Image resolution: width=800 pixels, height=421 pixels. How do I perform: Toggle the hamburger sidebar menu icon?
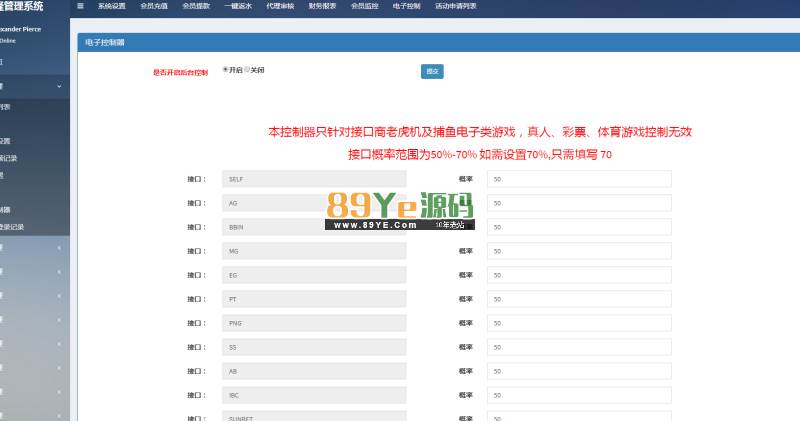pos(80,6)
